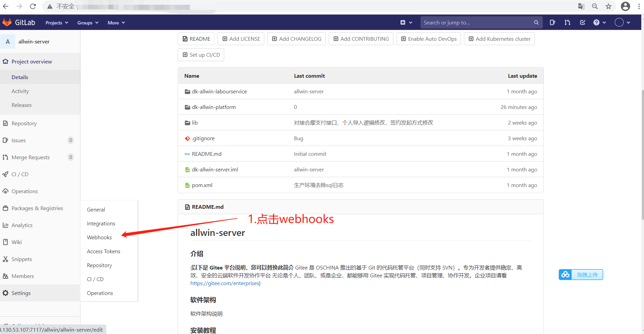Click Add CONTRIBUTING button
The image size is (644, 334).
tap(361, 39)
